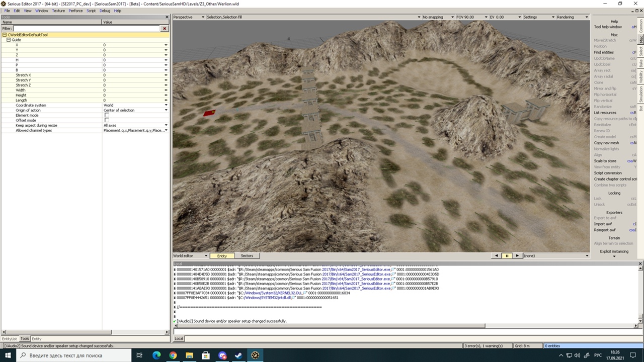Click the console command input field
644x362 pixels.
pyautogui.click(x=408, y=331)
